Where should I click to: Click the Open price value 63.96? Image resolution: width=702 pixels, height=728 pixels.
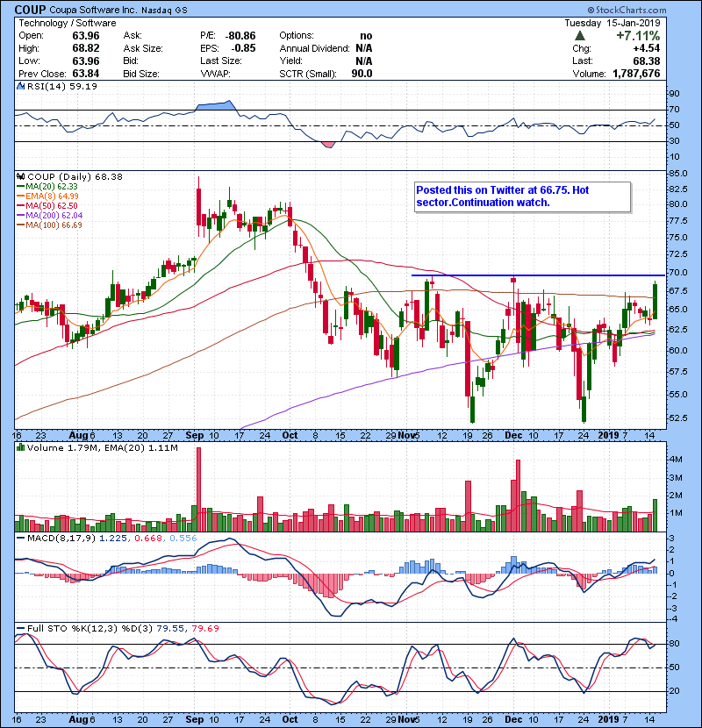(x=86, y=36)
